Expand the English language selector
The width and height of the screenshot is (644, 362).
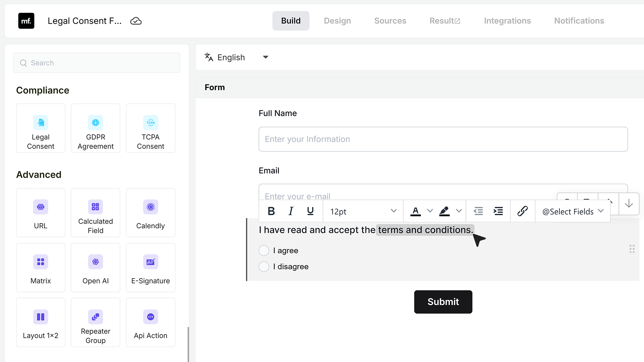[237, 57]
